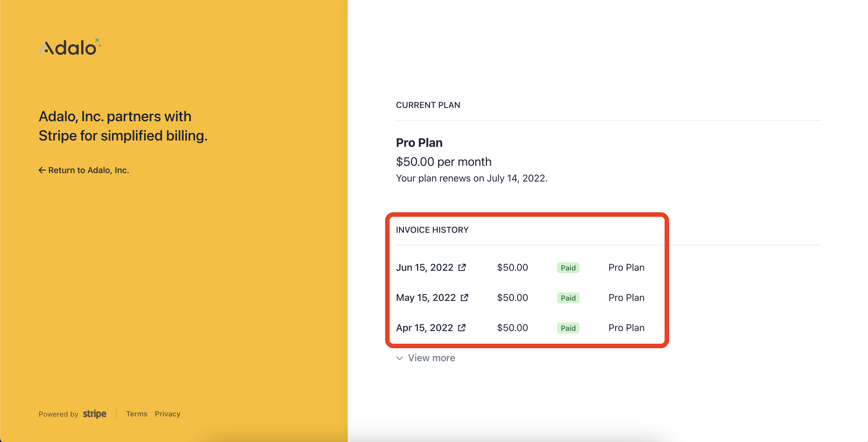Open the Apr 15, 2022 invoice external link
The image size is (868, 442).
coord(462,327)
